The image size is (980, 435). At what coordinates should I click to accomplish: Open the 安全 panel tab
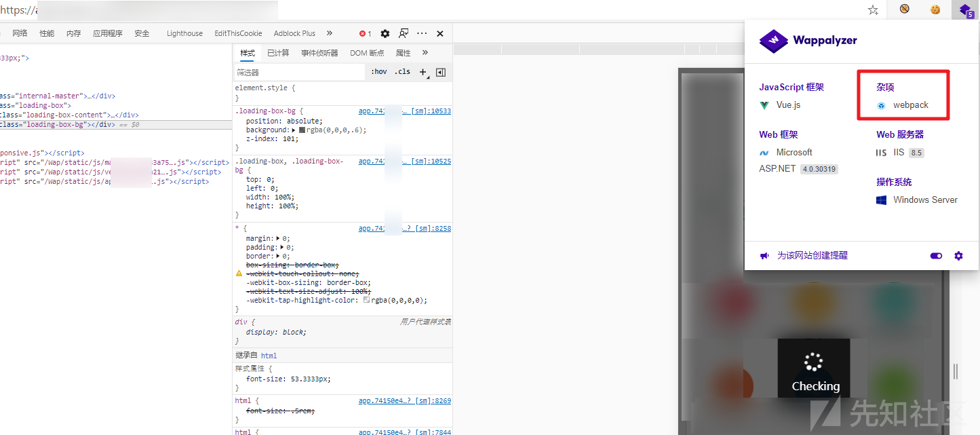point(142,33)
